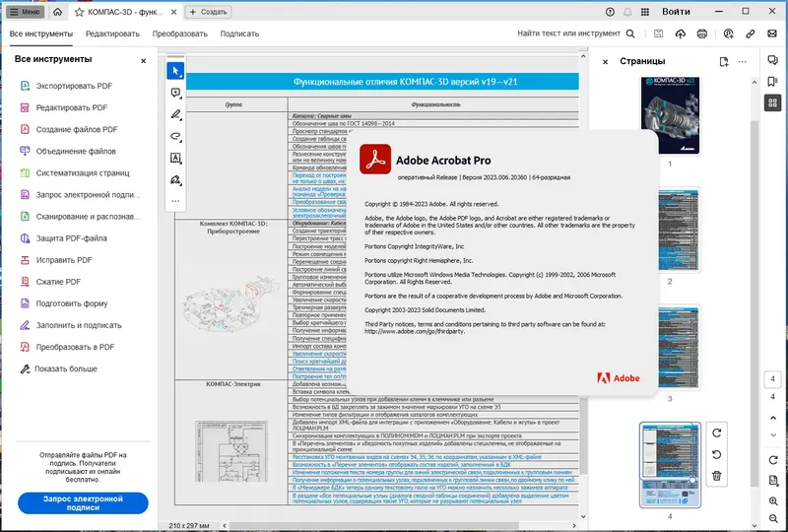
Task: Open Запрос электронной подписи tool in list
Action: pos(80,195)
